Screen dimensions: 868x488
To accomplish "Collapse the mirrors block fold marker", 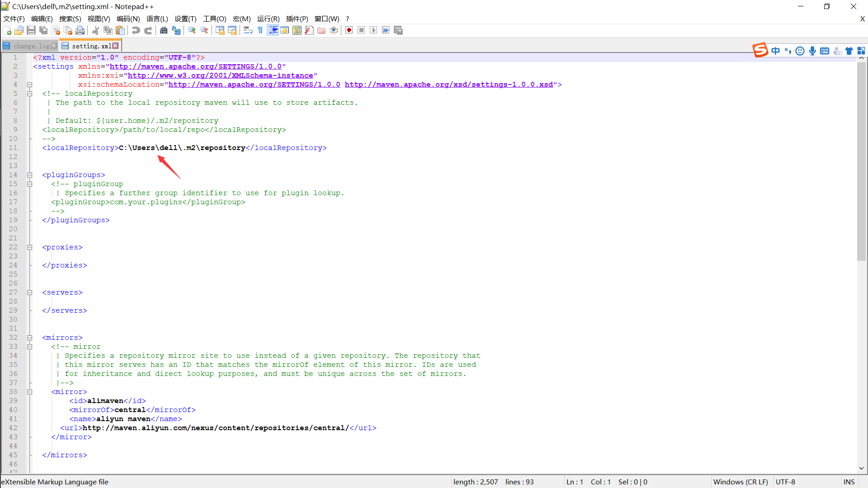I will pos(29,338).
